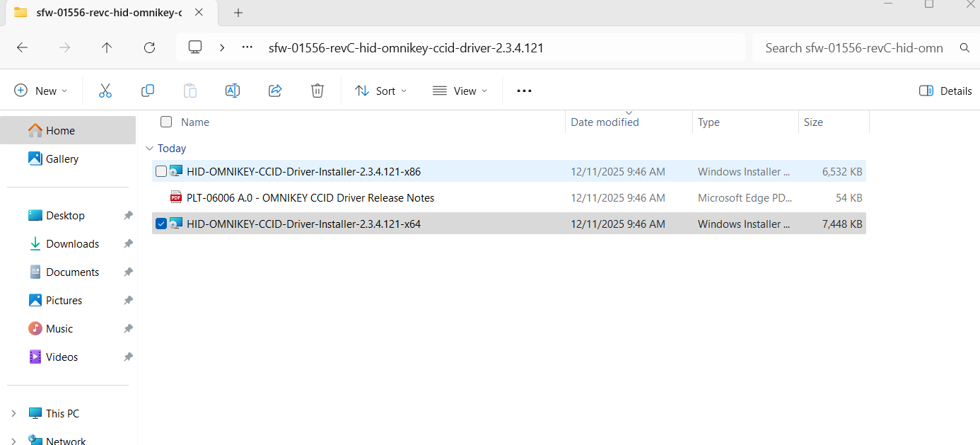
Task: Select This PC in navigation pane
Action: click(62, 413)
